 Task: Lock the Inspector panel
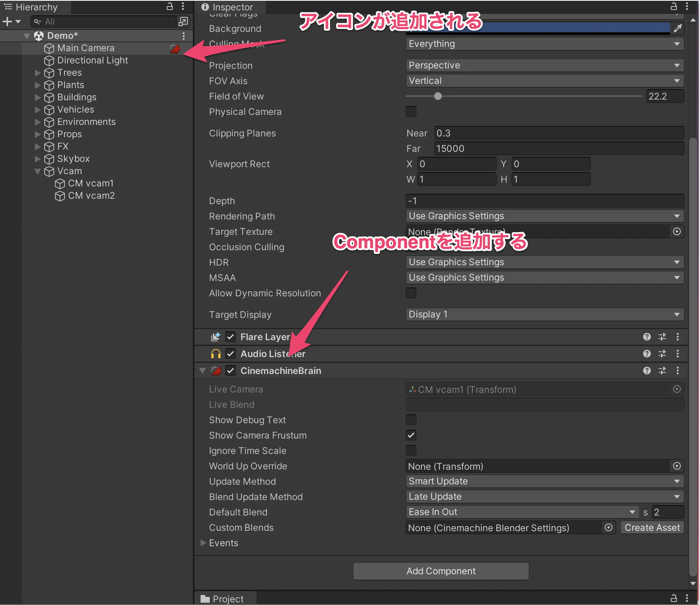point(673,7)
